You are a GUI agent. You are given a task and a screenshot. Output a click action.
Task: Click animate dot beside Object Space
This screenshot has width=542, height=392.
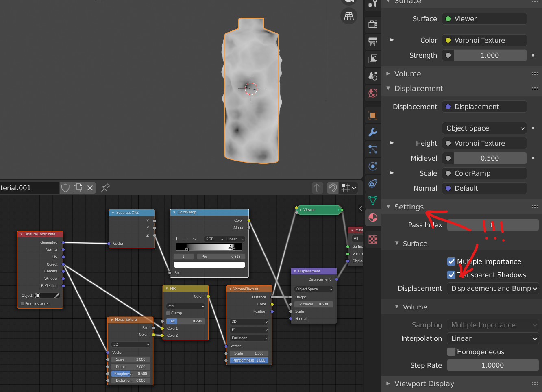tap(533, 128)
